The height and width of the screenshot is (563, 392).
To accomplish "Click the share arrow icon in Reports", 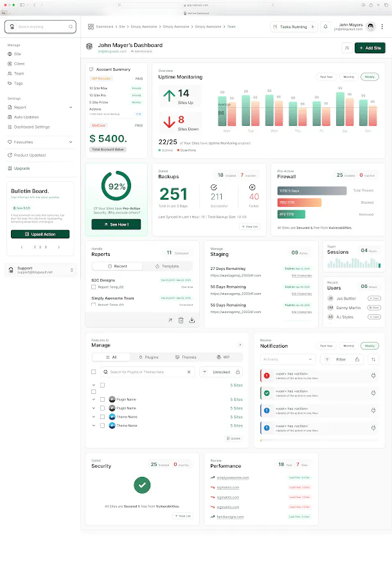I will [170, 320].
